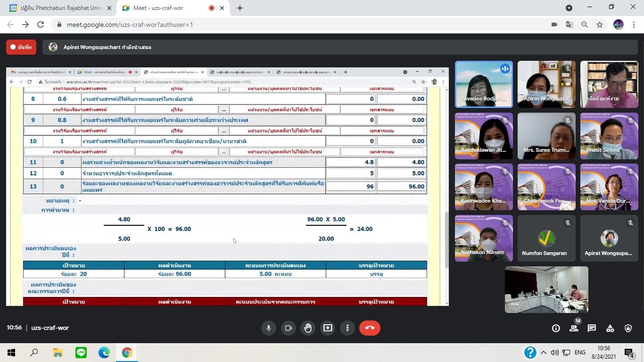Click the Present now screen share icon
This screenshot has width=644, height=362.
pyautogui.click(x=328, y=328)
